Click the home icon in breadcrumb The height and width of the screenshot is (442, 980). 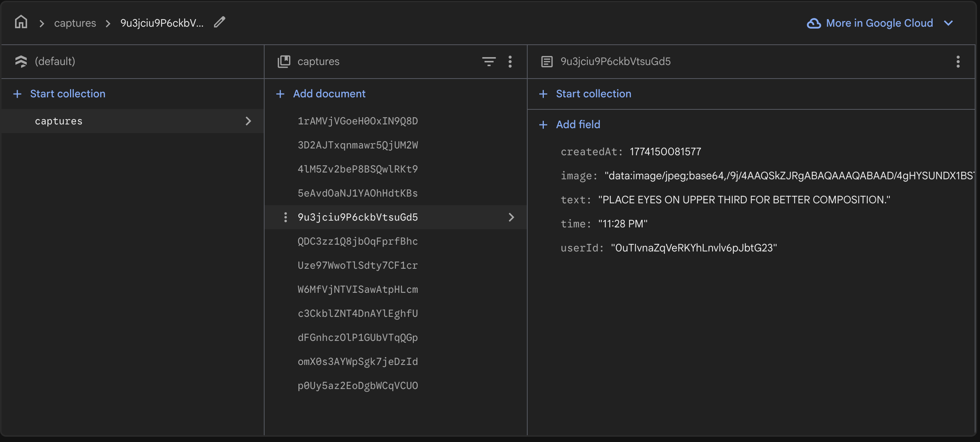click(21, 23)
